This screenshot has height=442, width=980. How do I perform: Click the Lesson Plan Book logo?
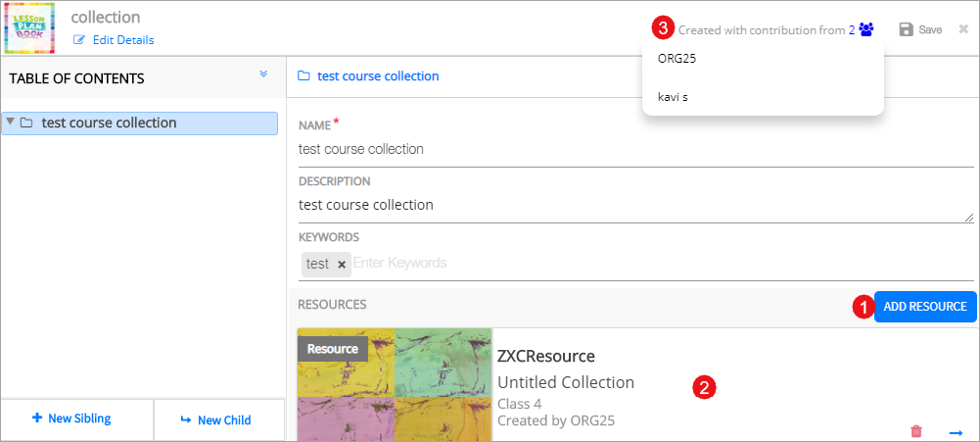click(30, 27)
